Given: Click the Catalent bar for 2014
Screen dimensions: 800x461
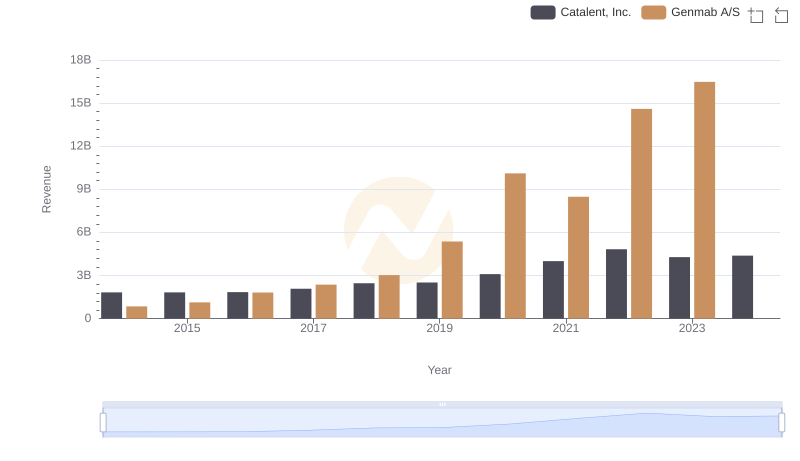Looking at the screenshot, I should [111, 305].
